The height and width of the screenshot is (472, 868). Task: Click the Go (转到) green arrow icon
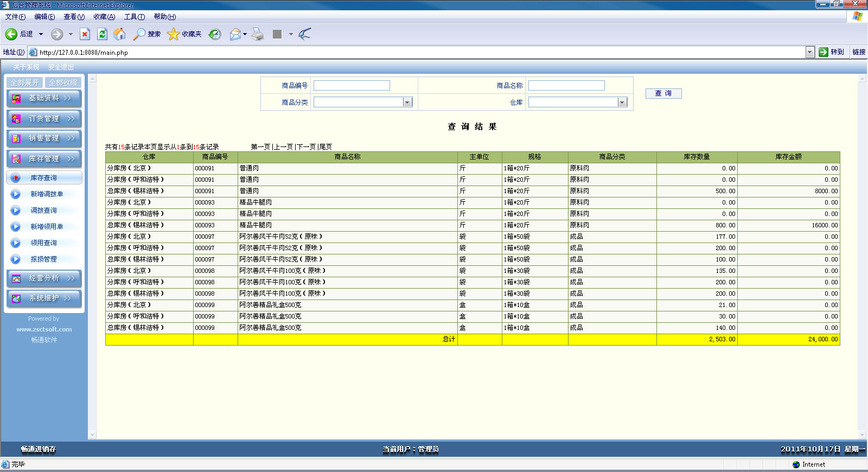click(824, 52)
